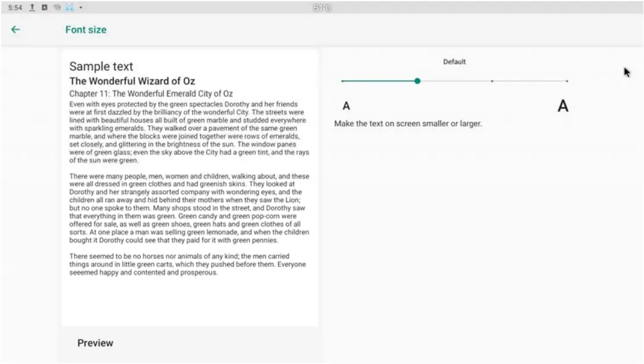Click the small letter A icon

346,106
